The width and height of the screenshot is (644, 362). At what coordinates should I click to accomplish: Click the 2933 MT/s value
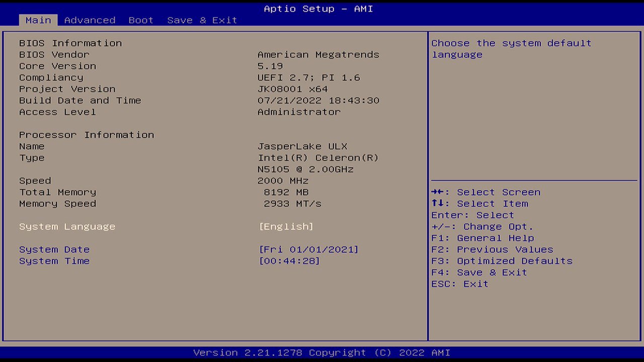click(x=293, y=204)
